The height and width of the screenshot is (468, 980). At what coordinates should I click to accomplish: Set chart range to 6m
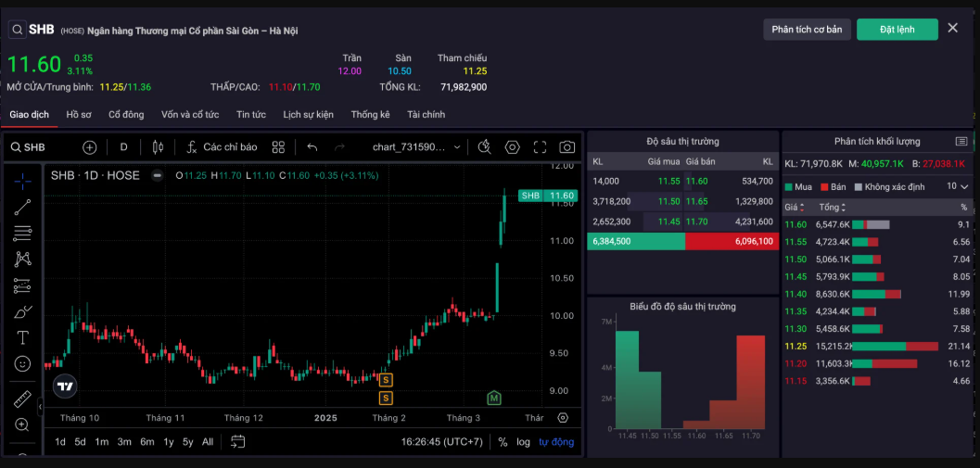pos(146,442)
